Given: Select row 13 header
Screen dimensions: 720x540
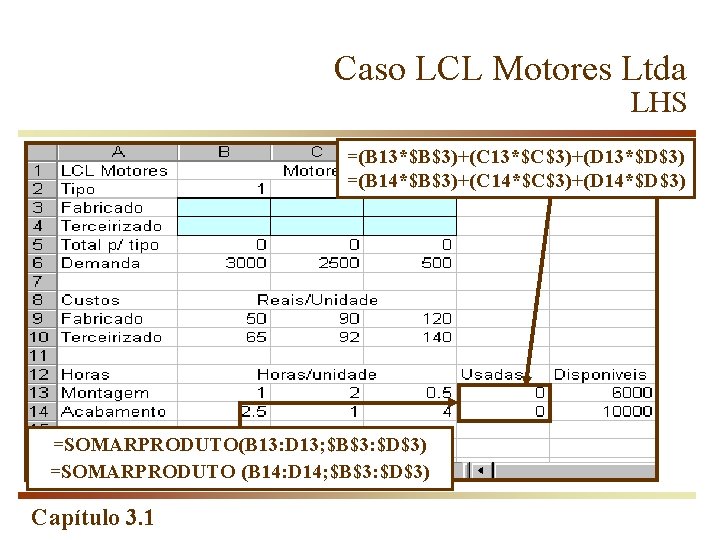Looking at the screenshot, I should coord(42,393).
